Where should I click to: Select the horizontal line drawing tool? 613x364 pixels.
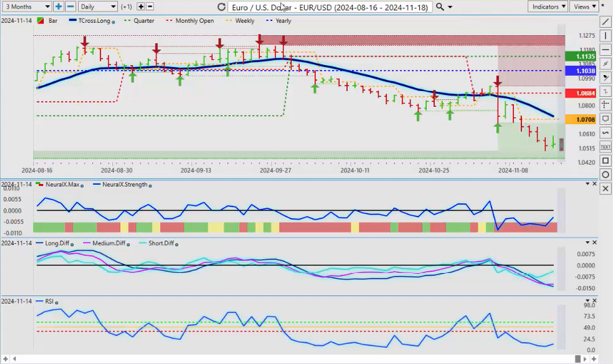click(x=605, y=50)
